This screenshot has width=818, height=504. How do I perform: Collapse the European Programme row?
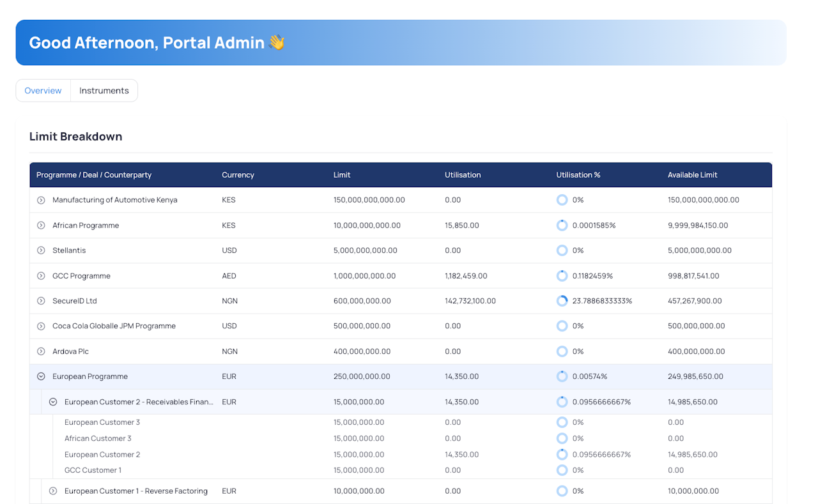coord(41,377)
